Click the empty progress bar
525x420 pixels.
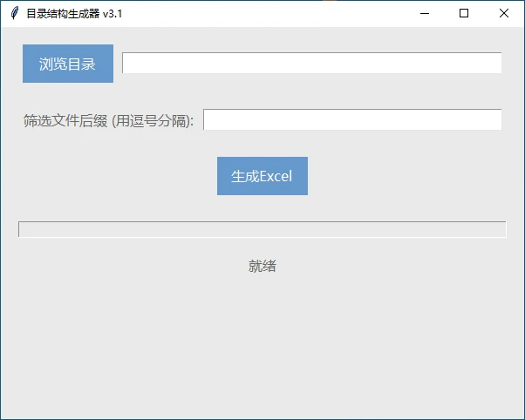click(x=262, y=229)
